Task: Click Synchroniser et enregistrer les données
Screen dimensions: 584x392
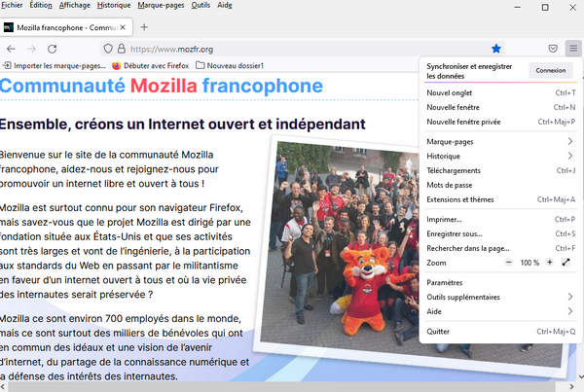Action: 469,71
